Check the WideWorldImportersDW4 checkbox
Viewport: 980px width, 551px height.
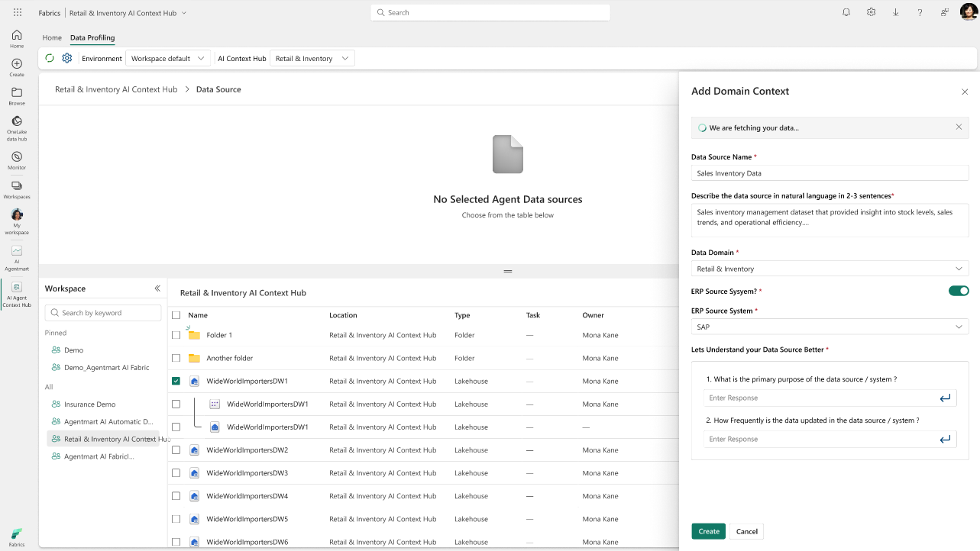tap(176, 496)
